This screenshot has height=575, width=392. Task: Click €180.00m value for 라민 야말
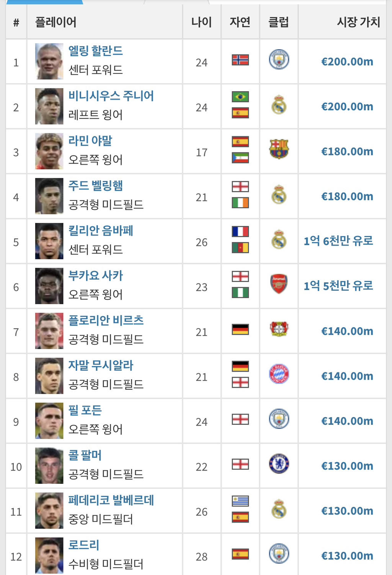pos(347,151)
